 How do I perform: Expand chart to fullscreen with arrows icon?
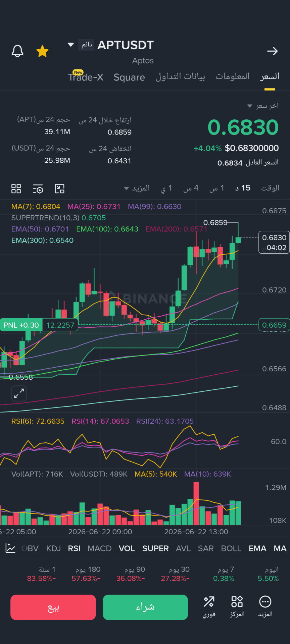tap(19, 393)
